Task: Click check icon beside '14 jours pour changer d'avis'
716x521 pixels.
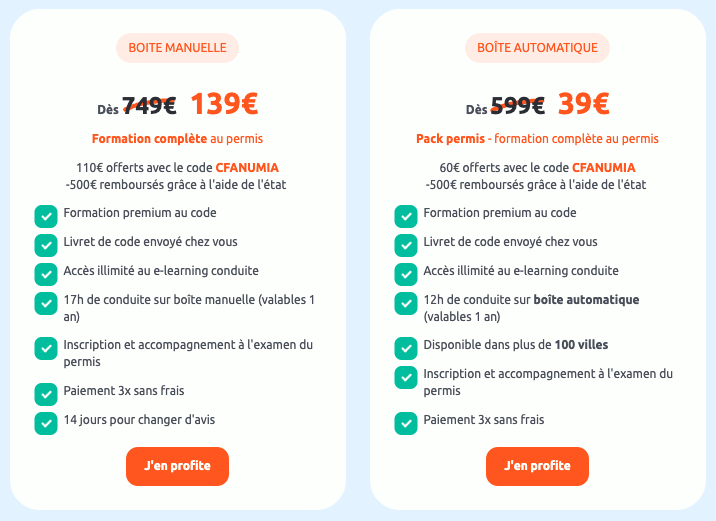Action: pyautogui.click(x=46, y=423)
